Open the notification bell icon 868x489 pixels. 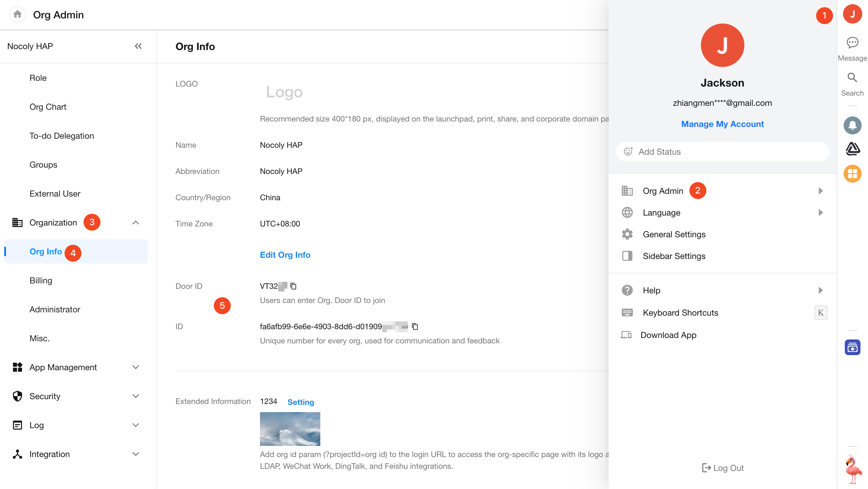coord(852,125)
